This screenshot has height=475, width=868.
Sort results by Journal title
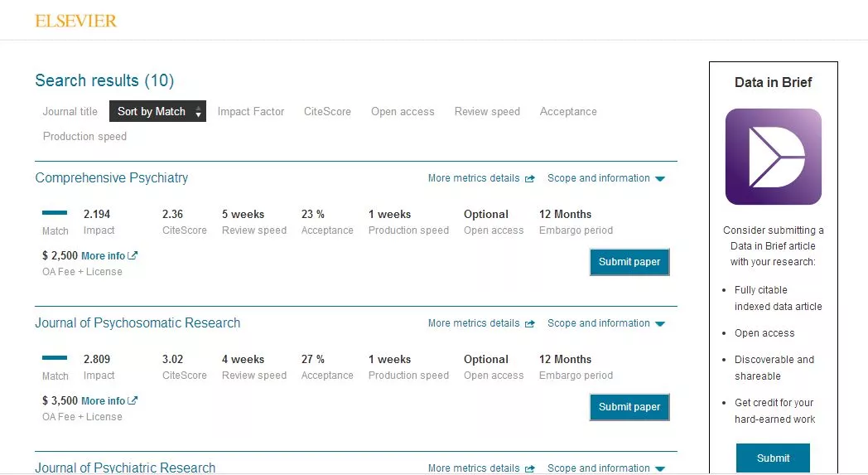70,112
